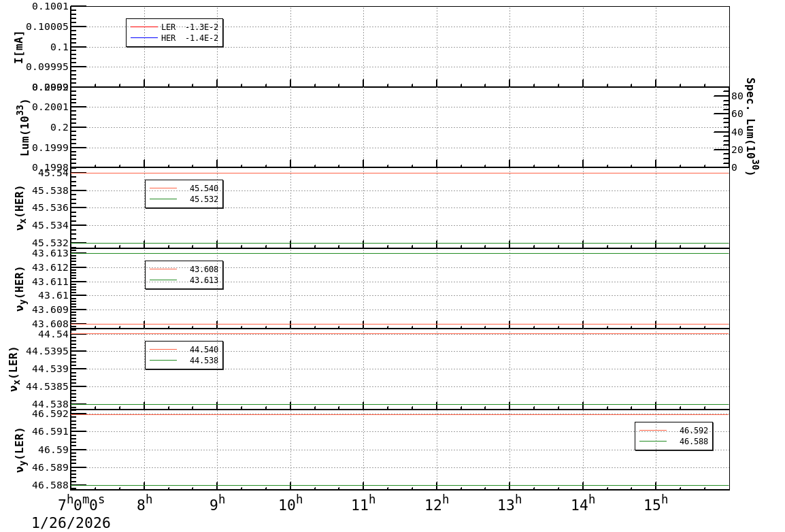Screen dimensions: 785x532
Task: Click the green trace in νy(HER) panel
Action: pyautogui.click(x=408, y=252)
